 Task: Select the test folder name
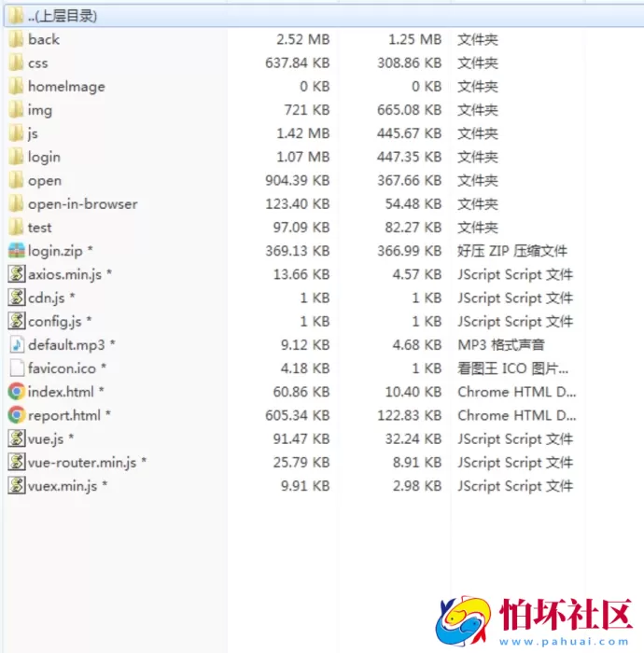point(39,228)
